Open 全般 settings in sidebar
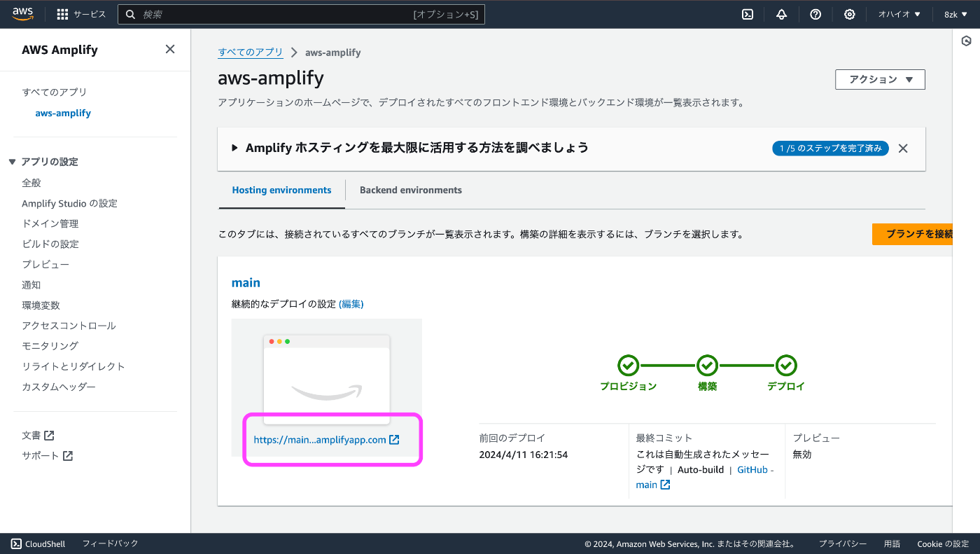 click(31, 183)
